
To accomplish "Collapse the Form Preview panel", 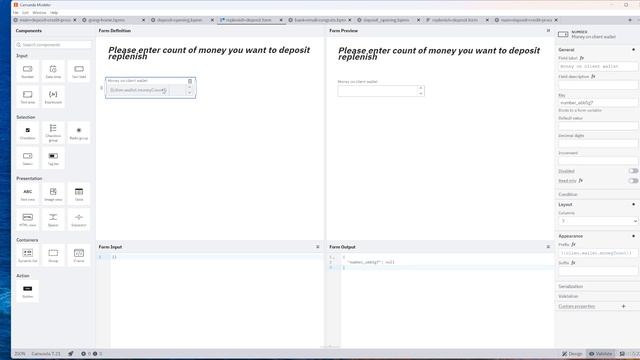I will (548, 31).
